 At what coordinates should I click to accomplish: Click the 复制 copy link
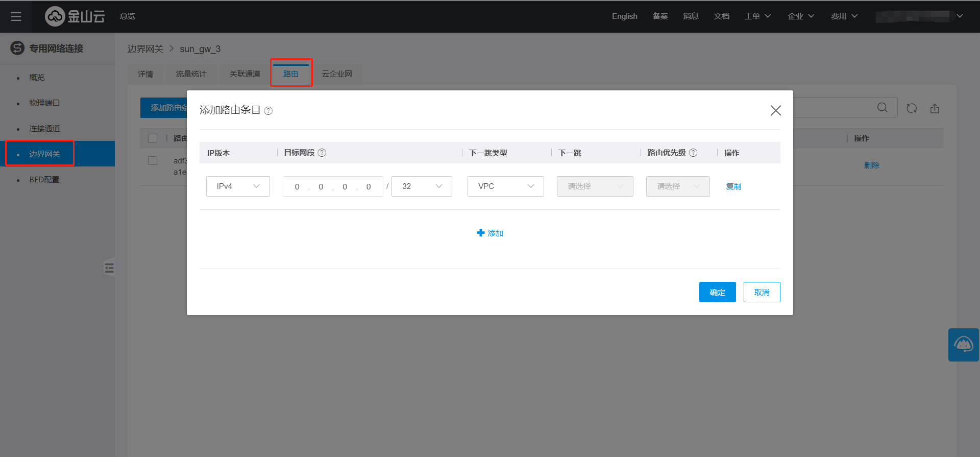[x=733, y=187]
